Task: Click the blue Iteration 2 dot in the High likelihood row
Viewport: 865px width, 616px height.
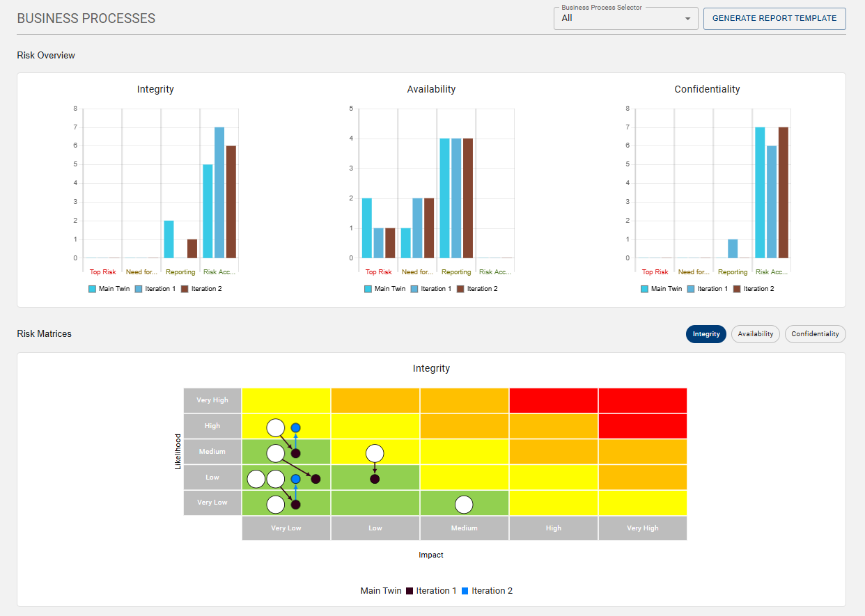Action: (295, 427)
